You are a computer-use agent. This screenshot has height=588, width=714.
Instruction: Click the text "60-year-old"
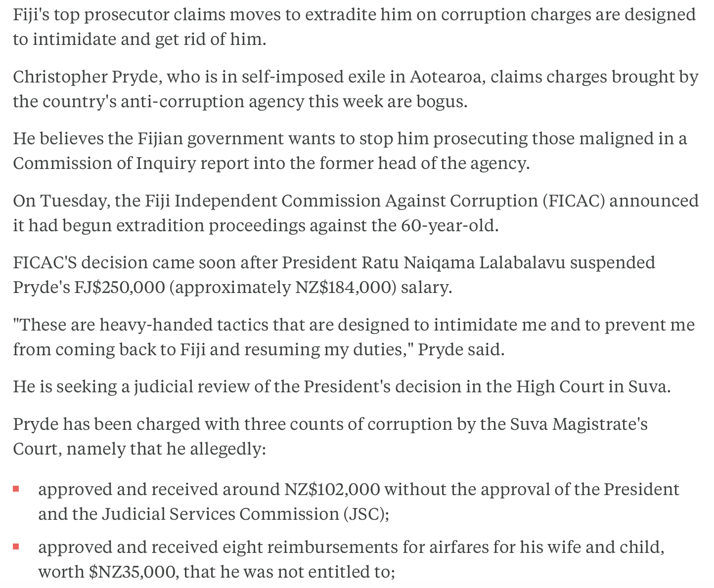click(449, 226)
